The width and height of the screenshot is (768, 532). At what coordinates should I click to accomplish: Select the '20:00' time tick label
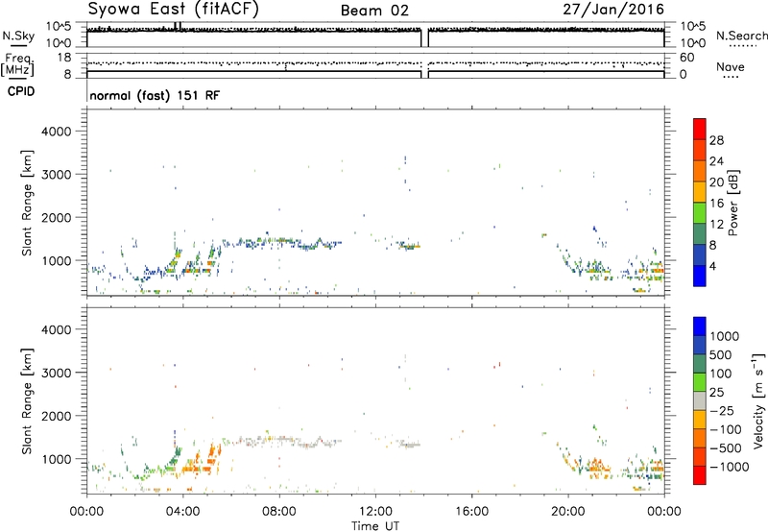(567, 512)
